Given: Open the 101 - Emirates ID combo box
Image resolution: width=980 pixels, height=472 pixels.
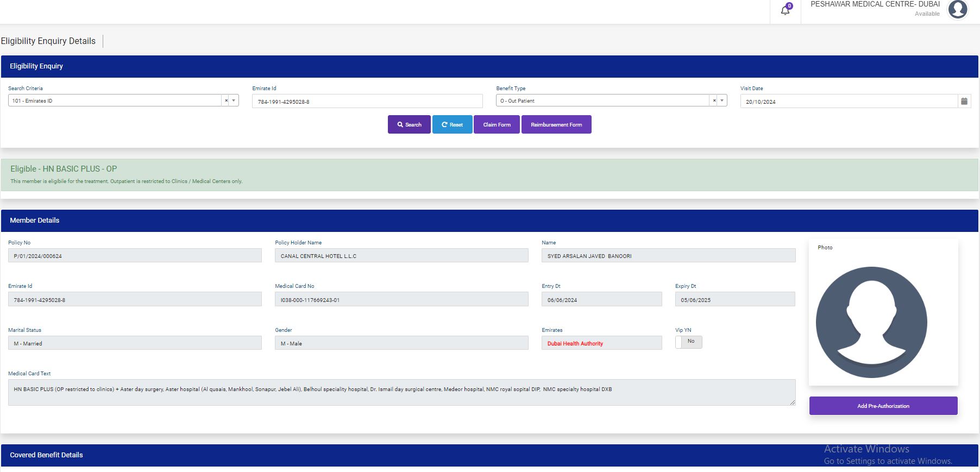Looking at the screenshot, I should coord(114,100).
